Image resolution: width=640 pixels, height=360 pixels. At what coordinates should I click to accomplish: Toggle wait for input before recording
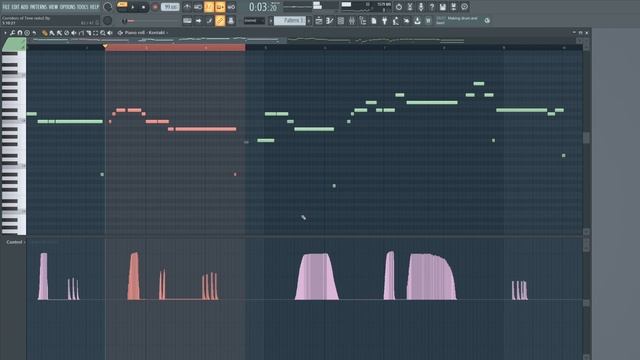tap(198, 7)
